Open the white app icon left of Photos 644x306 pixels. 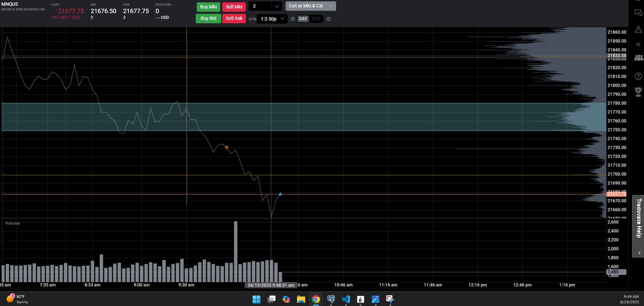click(x=360, y=299)
